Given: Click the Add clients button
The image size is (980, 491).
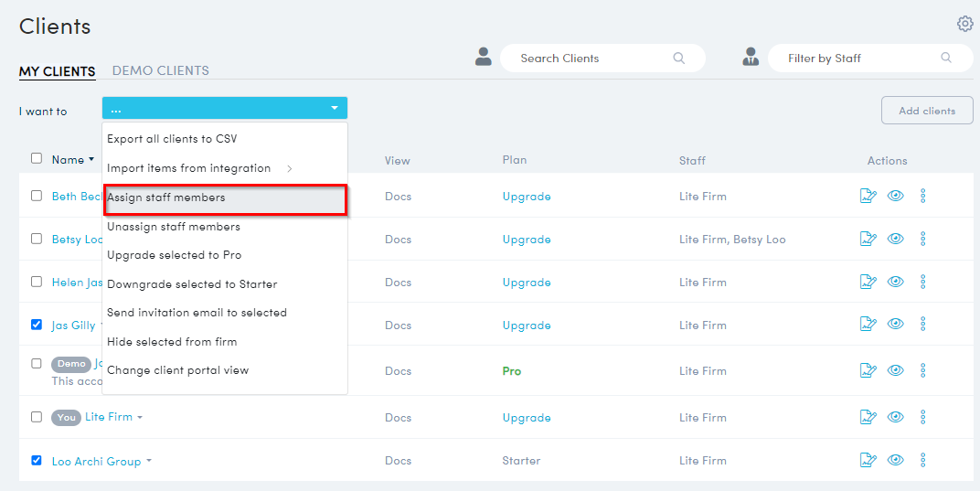Looking at the screenshot, I should click(926, 111).
